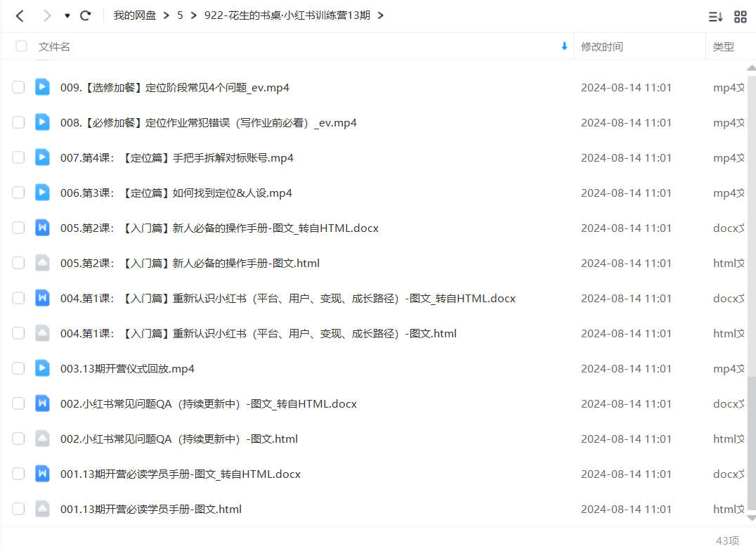Click video icon of 009 选修加餐 file

point(42,87)
